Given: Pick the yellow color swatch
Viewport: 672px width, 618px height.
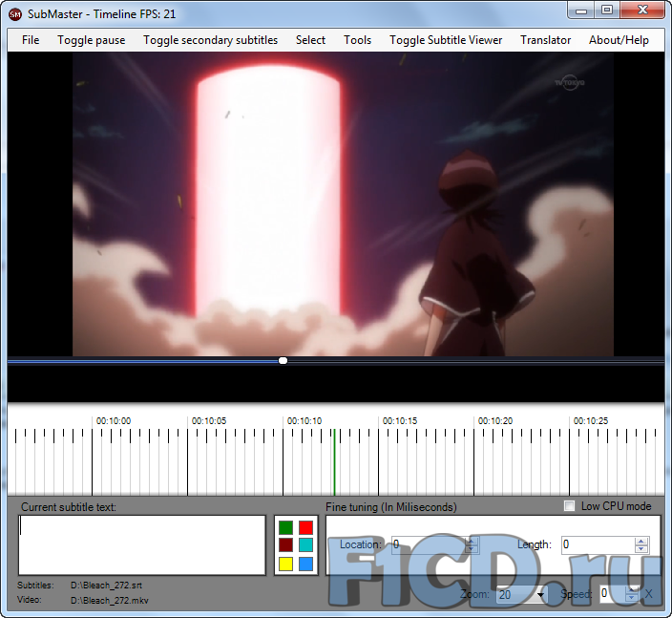Looking at the screenshot, I should point(285,564).
